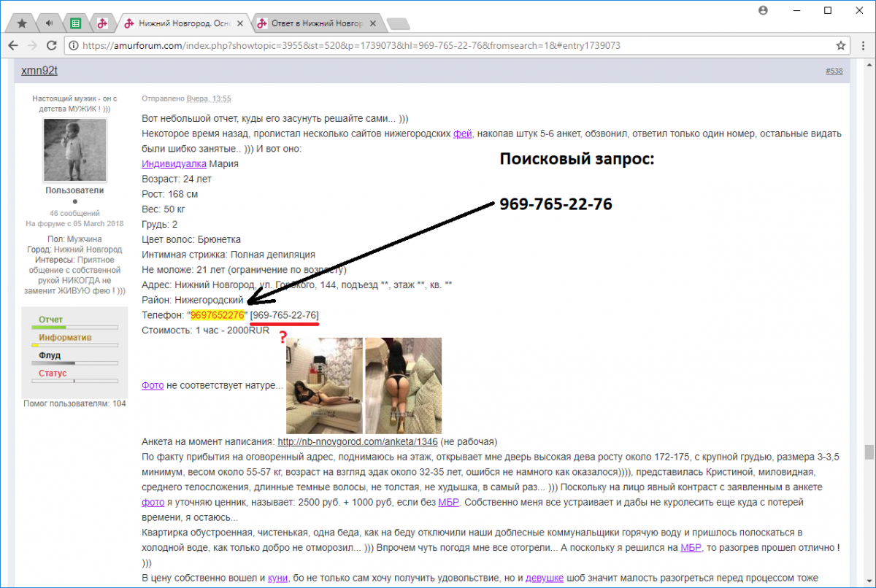Open the xmn92t user profile link
This screenshot has height=588, width=876.
tap(39, 71)
